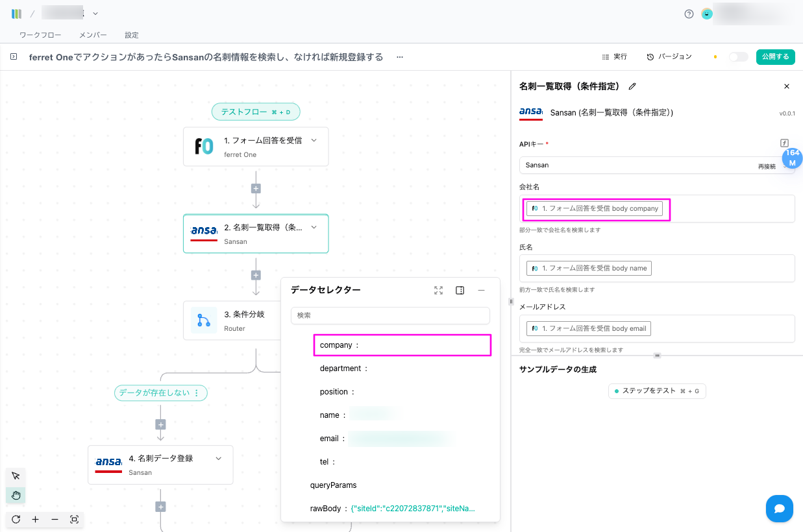Click the 公開する button
The height and width of the screenshot is (532, 803).
click(x=775, y=57)
